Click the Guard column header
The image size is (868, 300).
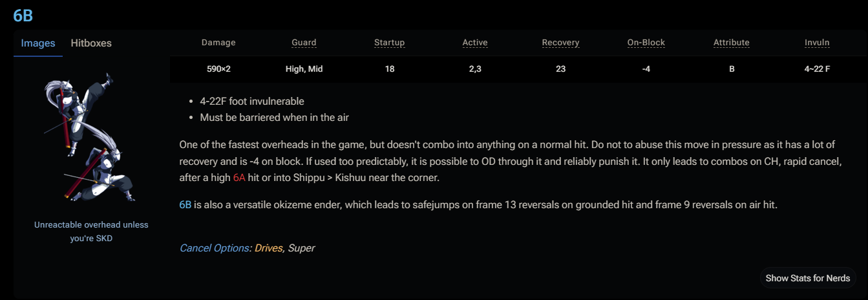(304, 43)
